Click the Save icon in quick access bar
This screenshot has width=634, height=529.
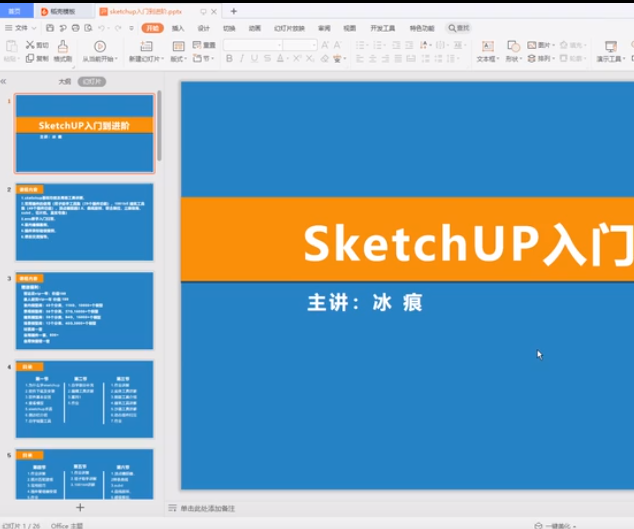50,28
